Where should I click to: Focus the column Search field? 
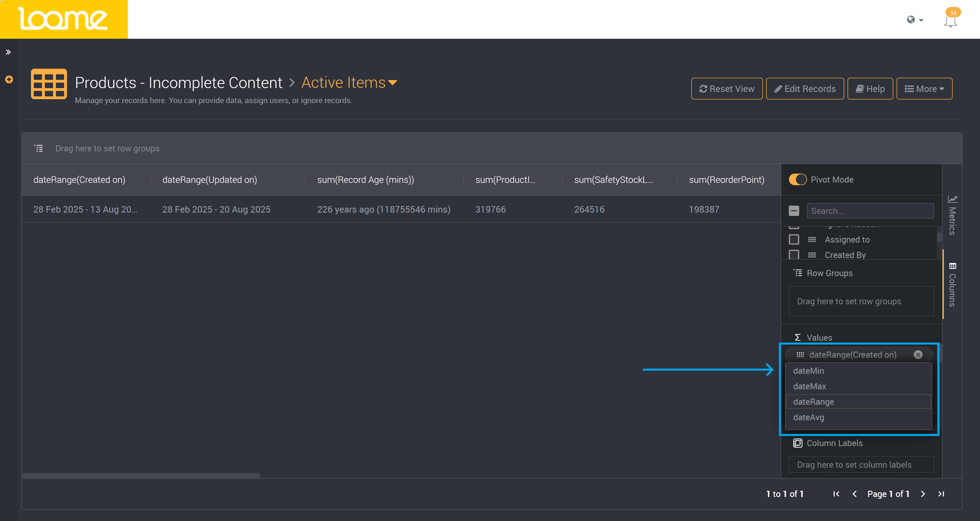pos(871,211)
